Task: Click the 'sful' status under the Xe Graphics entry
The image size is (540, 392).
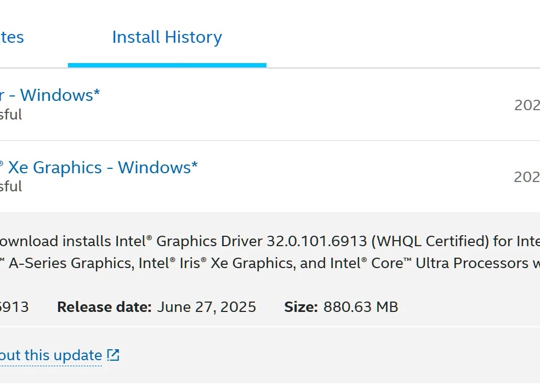Action: pyautogui.click(x=11, y=186)
